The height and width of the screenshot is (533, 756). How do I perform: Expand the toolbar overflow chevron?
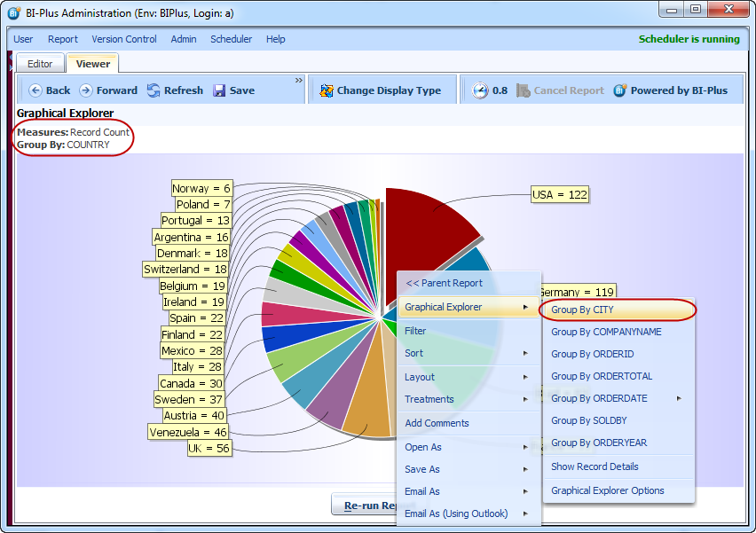299,81
